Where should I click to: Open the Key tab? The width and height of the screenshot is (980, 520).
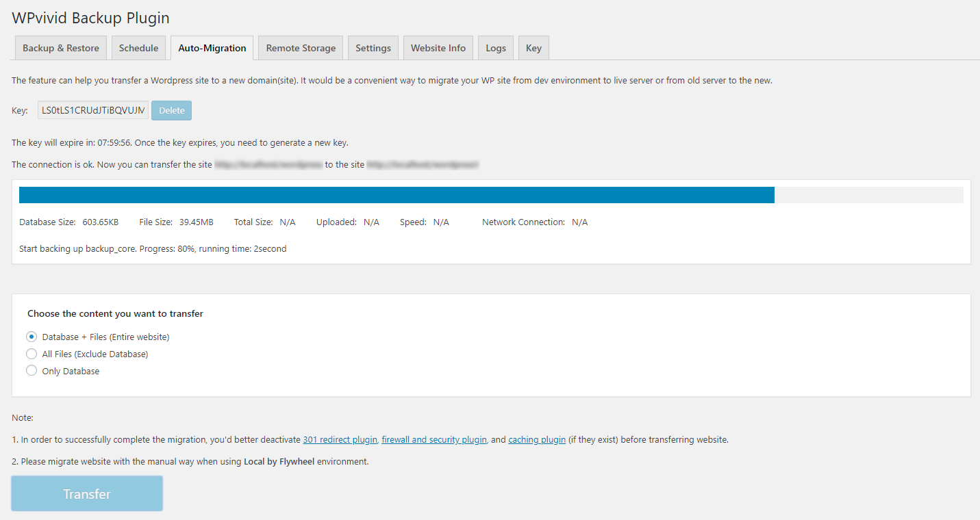click(533, 47)
